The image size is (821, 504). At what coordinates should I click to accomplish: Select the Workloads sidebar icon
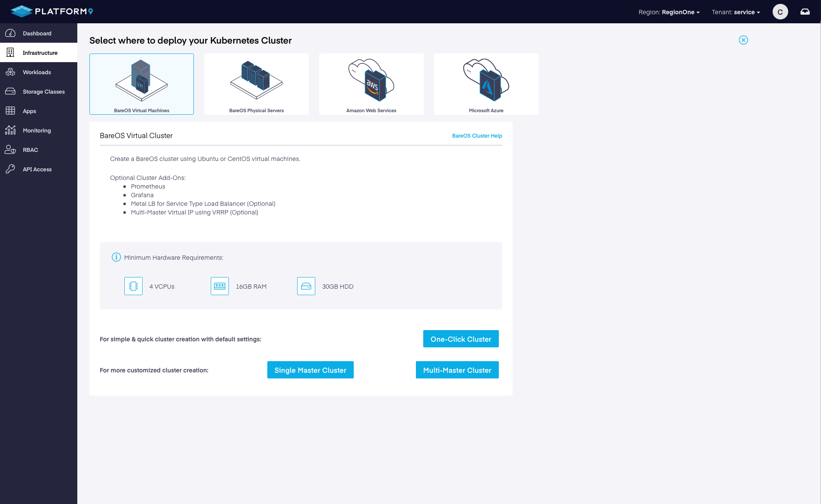(37, 72)
